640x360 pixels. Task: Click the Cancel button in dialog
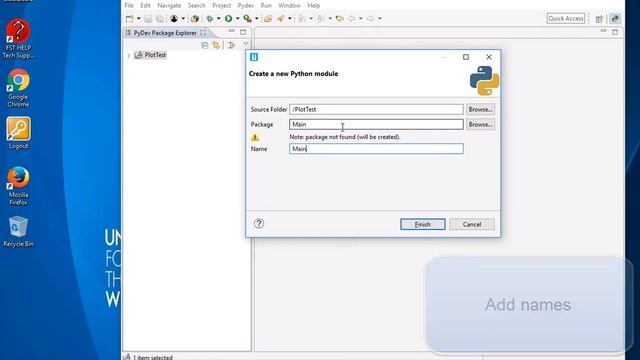[472, 224]
